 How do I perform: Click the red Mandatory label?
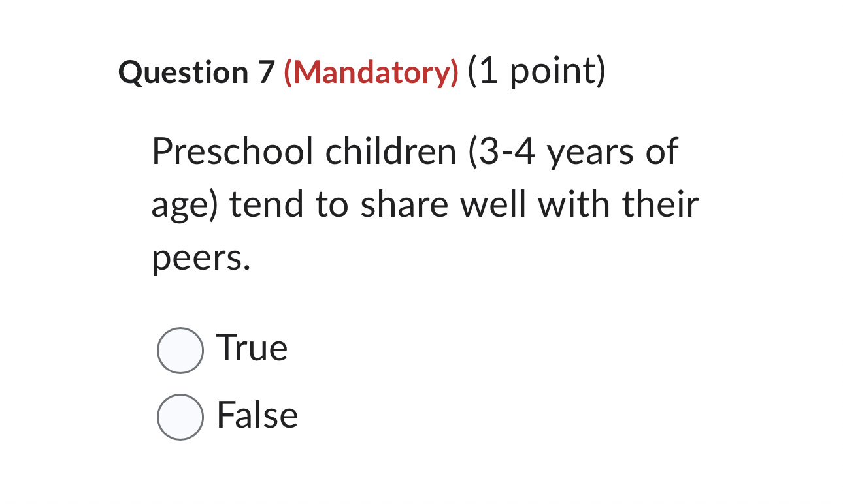click(x=369, y=72)
